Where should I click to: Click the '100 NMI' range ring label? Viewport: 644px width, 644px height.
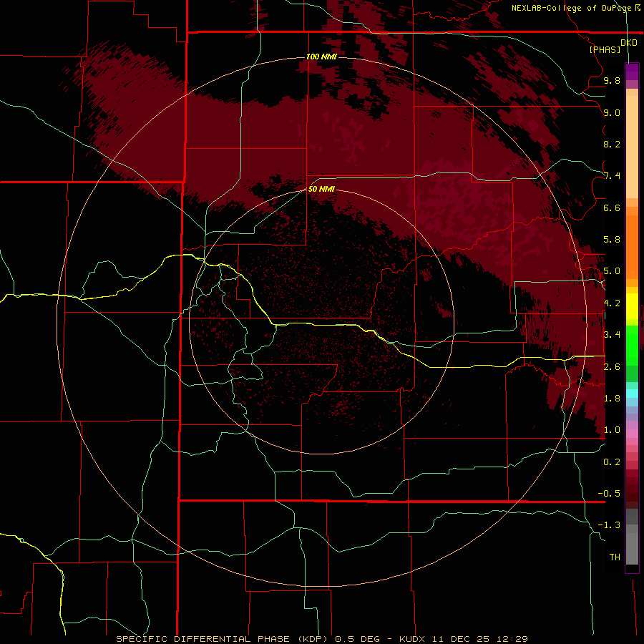point(321,57)
